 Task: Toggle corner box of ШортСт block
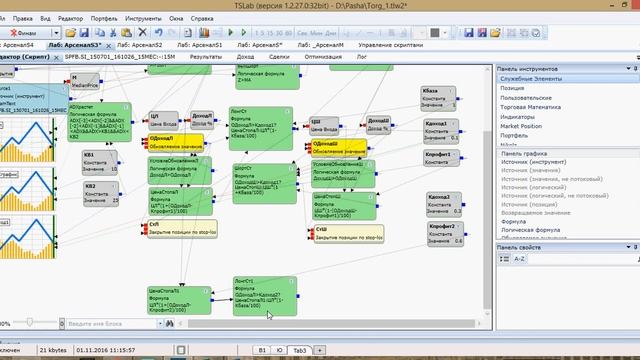coord(291,168)
